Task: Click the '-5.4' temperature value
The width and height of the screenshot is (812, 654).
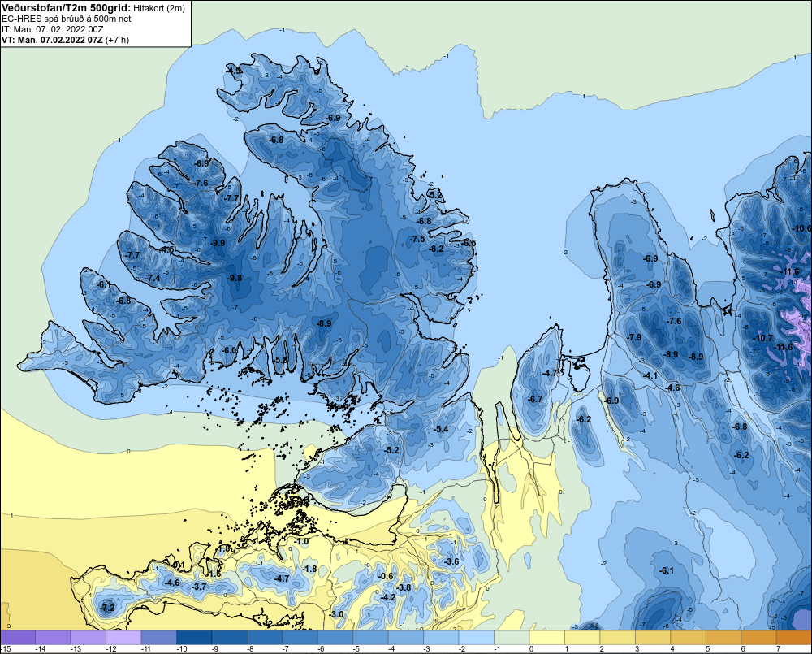Action: (x=441, y=429)
